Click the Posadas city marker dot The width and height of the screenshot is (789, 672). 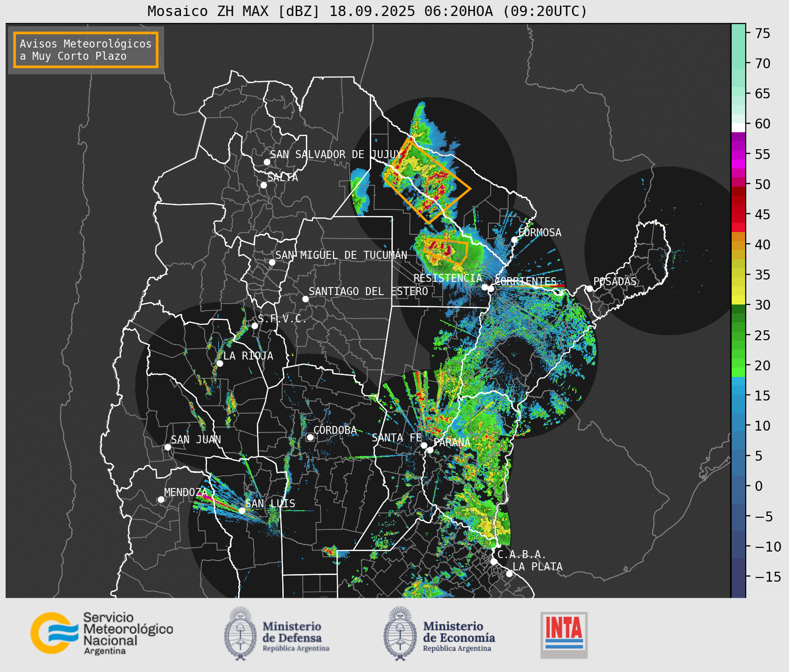(590, 288)
